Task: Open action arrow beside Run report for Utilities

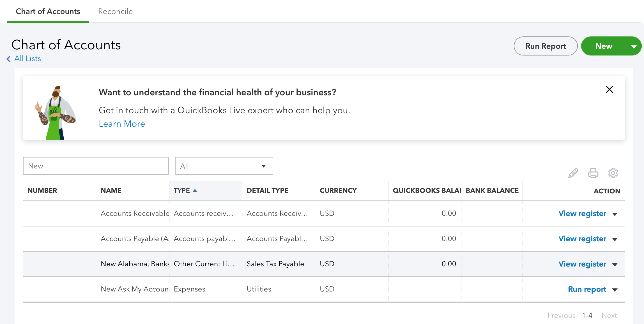Action: [x=615, y=290]
